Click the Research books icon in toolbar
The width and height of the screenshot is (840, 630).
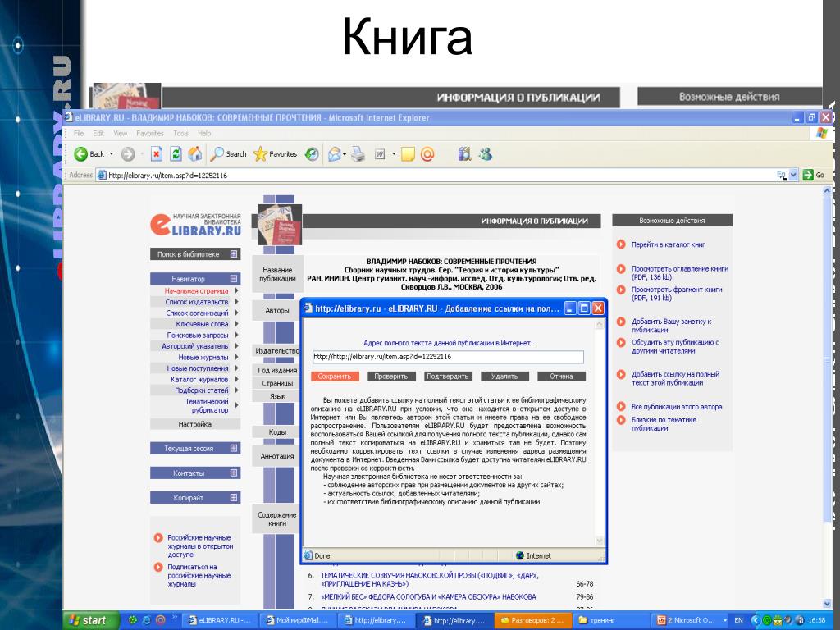click(464, 154)
